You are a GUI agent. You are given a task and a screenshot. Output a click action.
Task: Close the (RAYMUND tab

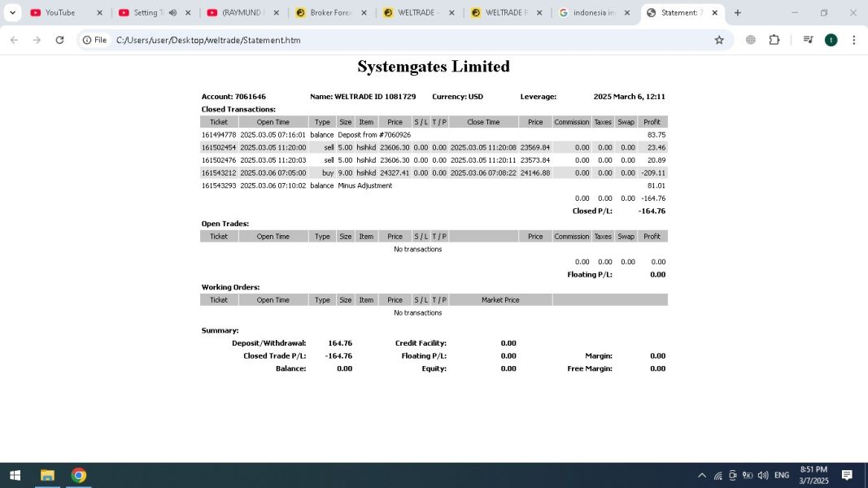pos(277,13)
